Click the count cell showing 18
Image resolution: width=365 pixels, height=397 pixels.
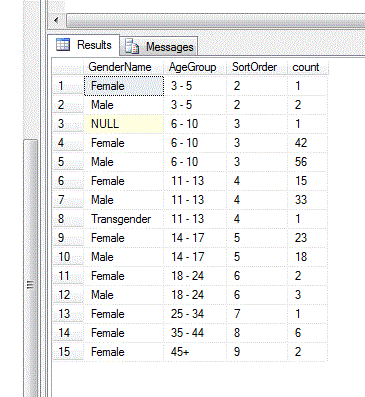point(307,257)
